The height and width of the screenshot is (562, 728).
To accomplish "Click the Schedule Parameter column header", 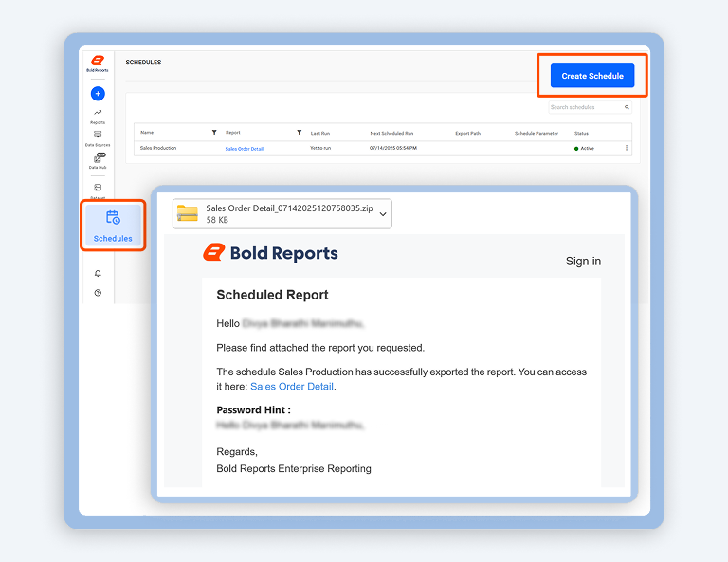I will tap(537, 134).
